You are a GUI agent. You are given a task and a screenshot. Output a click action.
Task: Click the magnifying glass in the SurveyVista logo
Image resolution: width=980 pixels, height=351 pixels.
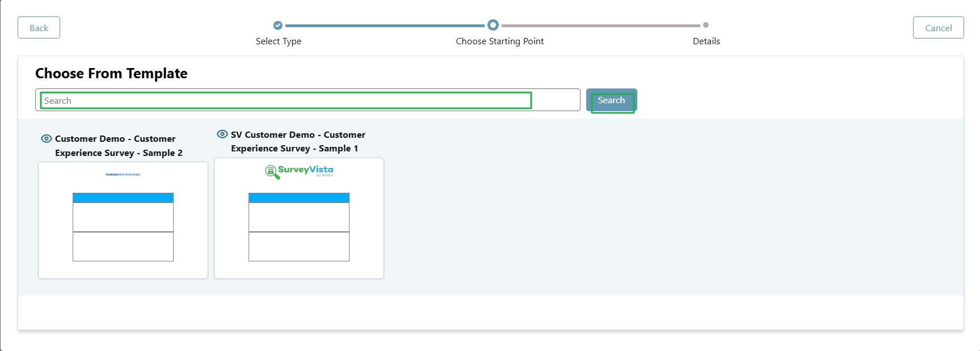pyautogui.click(x=271, y=171)
